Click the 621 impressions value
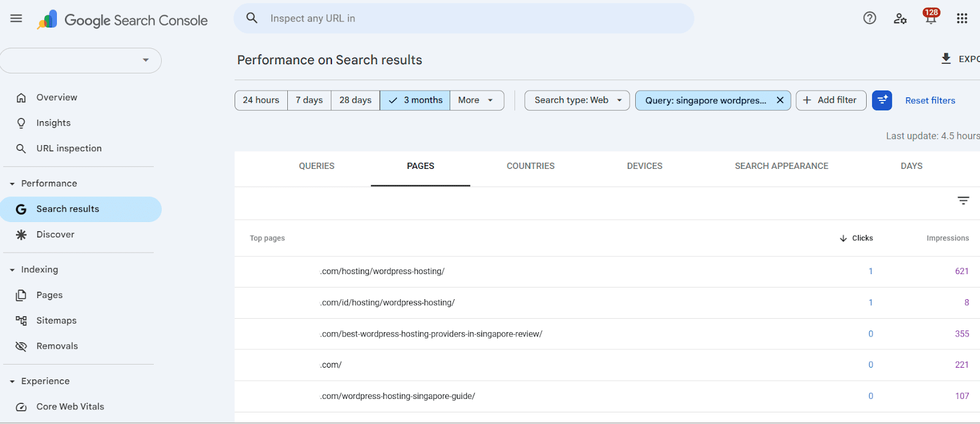Viewport: 980px width, 424px height. (962, 272)
